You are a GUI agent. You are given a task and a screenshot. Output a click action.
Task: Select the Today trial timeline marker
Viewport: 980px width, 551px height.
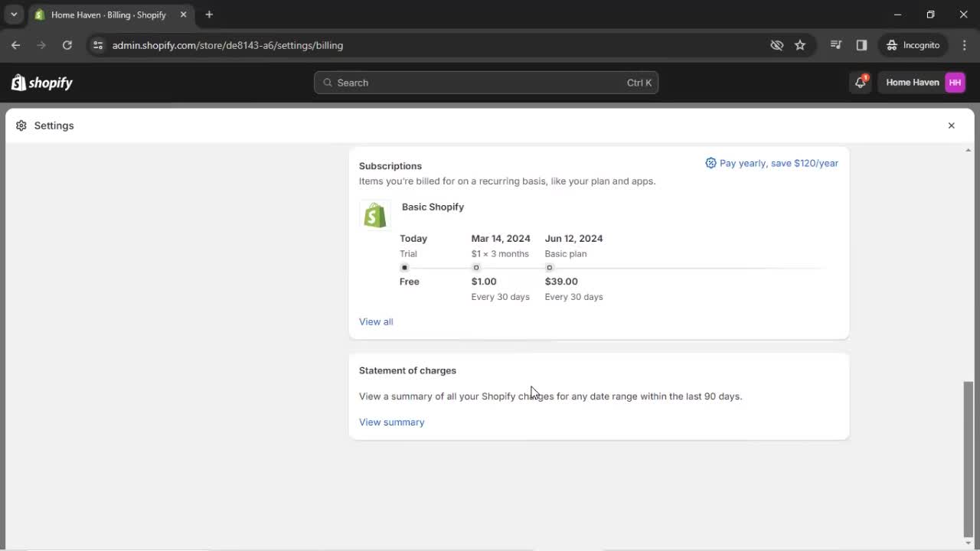404,268
